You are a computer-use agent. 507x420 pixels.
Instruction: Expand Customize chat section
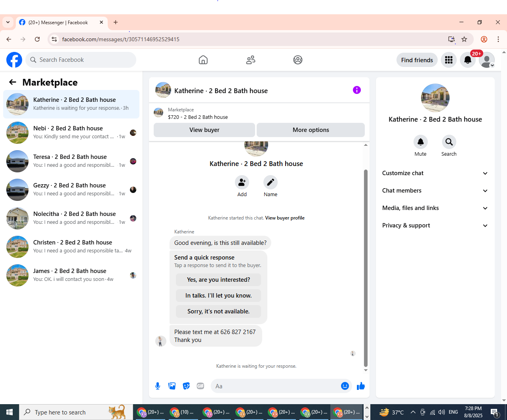click(x=435, y=173)
